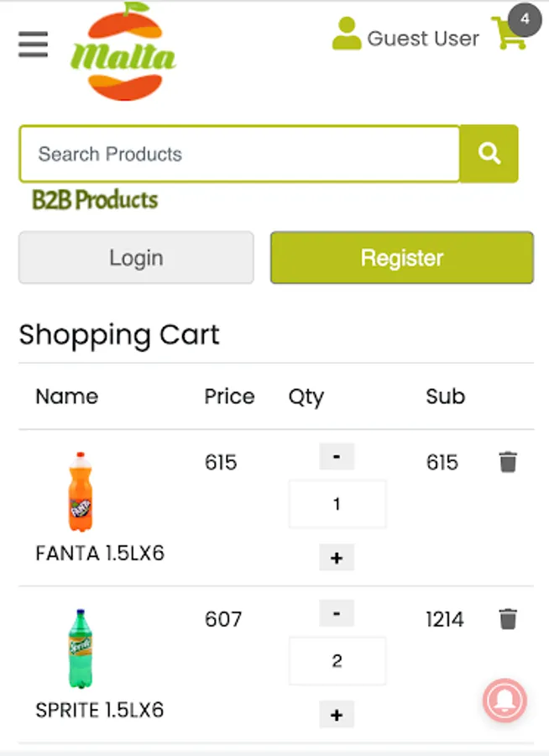Viewport: 549px width, 756px height.
Task: Delete FANTA 1.5LX6 using trash icon
Action: pyautogui.click(x=508, y=462)
